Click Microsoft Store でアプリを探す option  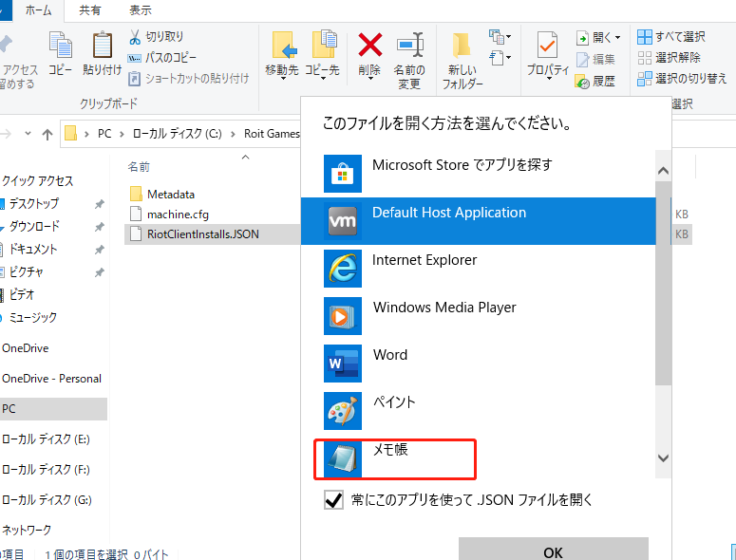[x=462, y=165]
